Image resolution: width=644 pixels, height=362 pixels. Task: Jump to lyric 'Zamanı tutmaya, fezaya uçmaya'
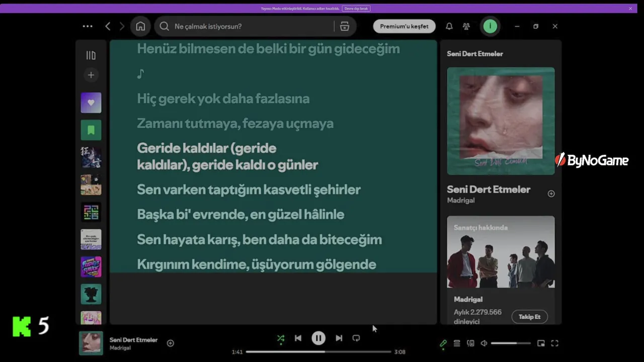pyautogui.click(x=235, y=123)
